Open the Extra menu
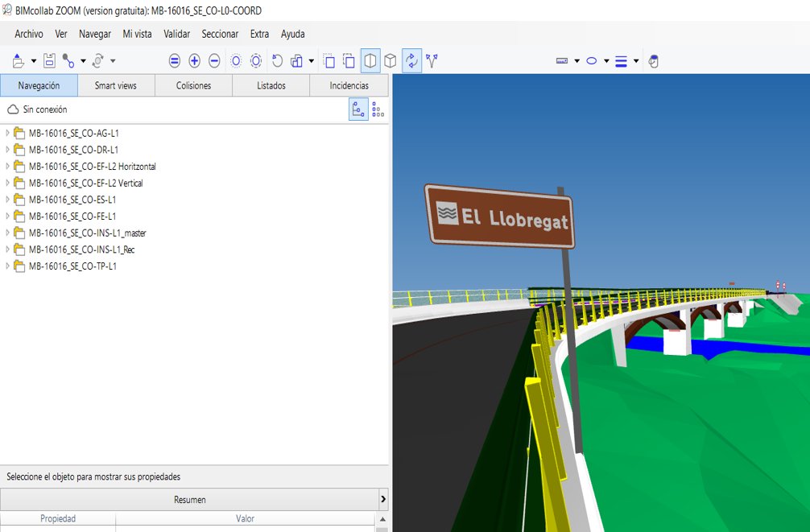Image resolution: width=810 pixels, height=532 pixels. pyautogui.click(x=259, y=34)
